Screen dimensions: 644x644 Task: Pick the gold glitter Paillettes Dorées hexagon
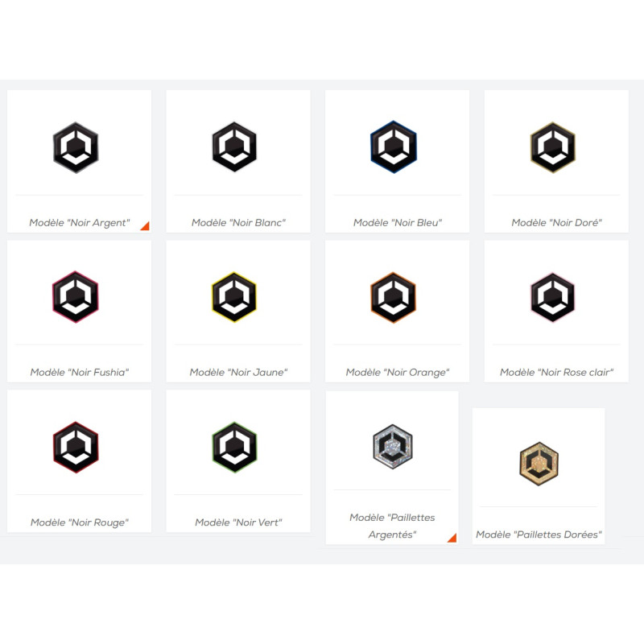click(x=539, y=464)
